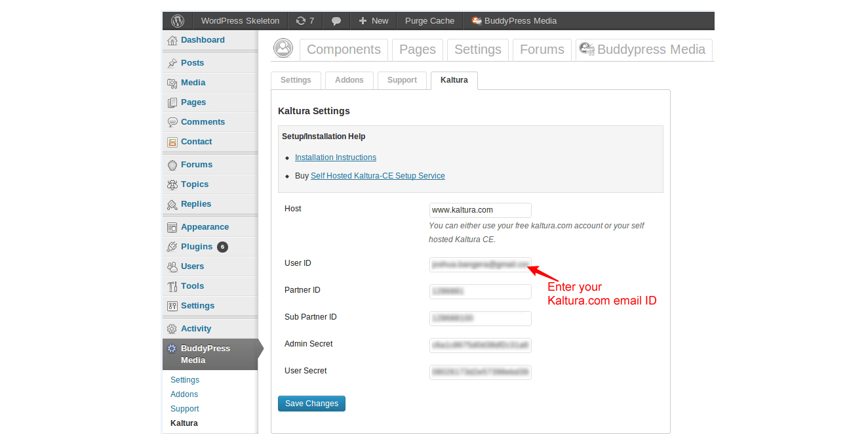Click the Comments speech bubble icon in sidebar
This screenshot has width=868, height=441.
pos(172,123)
